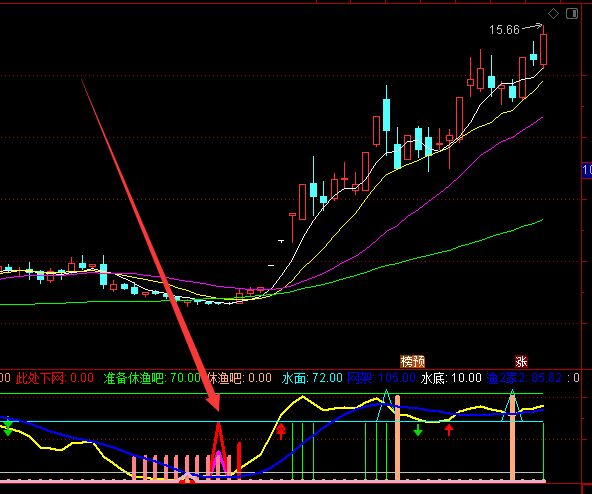Click the 15.66 high price label
Screen dimensions: 592x494
coord(504,29)
